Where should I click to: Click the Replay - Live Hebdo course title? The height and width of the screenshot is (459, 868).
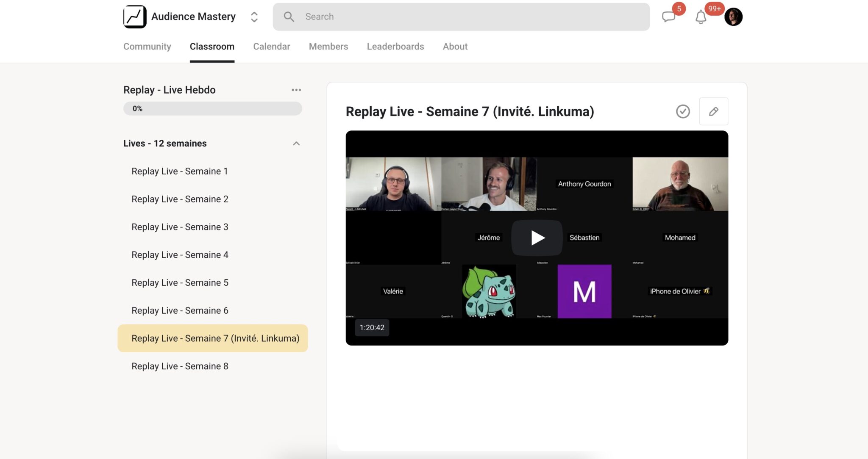[170, 90]
